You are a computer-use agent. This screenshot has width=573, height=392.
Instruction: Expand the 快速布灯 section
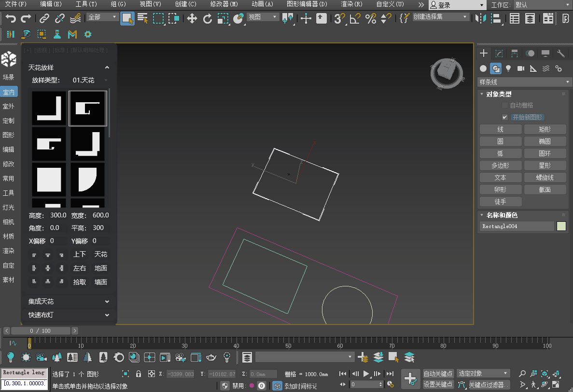[x=69, y=315]
